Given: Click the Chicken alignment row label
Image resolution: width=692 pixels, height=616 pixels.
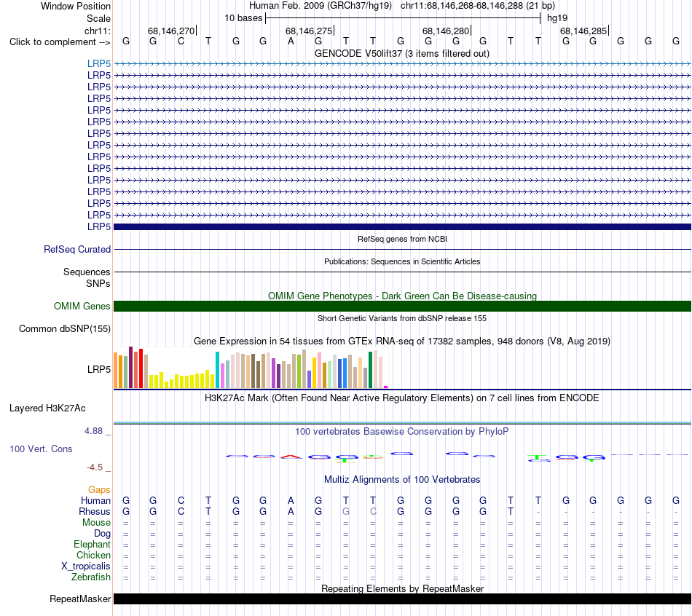Looking at the screenshot, I should [x=93, y=555].
